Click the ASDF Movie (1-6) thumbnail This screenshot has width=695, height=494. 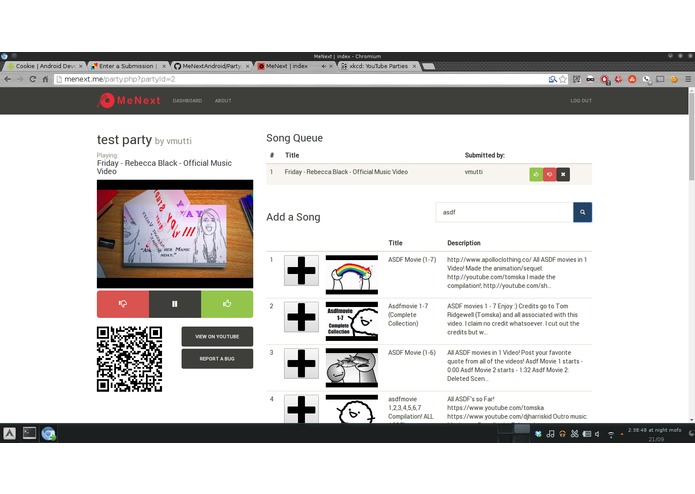pos(352,368)
